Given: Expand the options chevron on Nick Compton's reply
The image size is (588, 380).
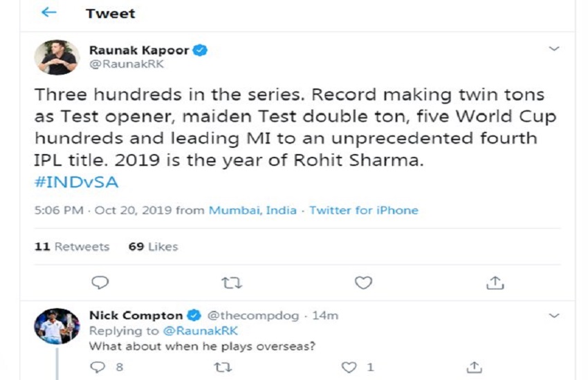Looking at the screenshot, I should coord(553,316).
